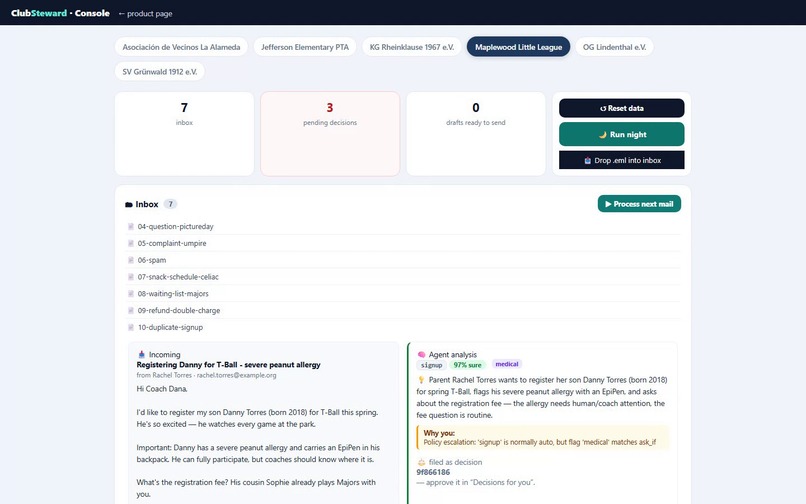Viewport: 806px width, 504px height.
Task: Start the Run night button
Action: click(x=621, y=134)
